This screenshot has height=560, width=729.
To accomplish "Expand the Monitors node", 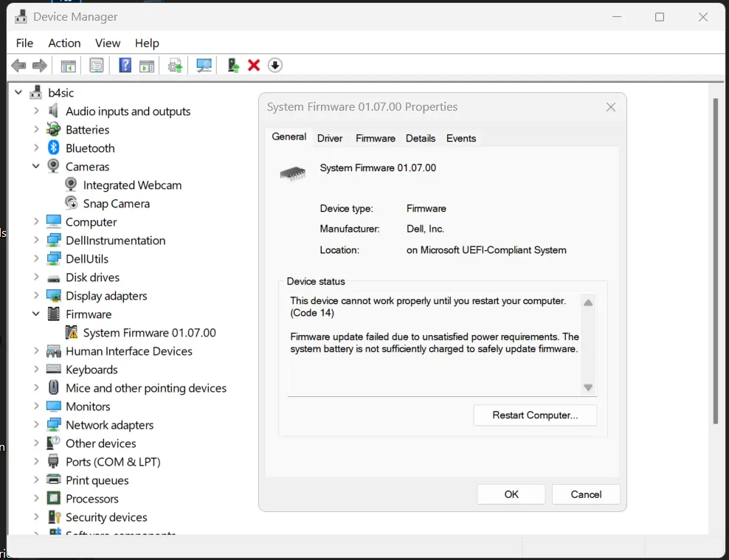I will point(36,407).
